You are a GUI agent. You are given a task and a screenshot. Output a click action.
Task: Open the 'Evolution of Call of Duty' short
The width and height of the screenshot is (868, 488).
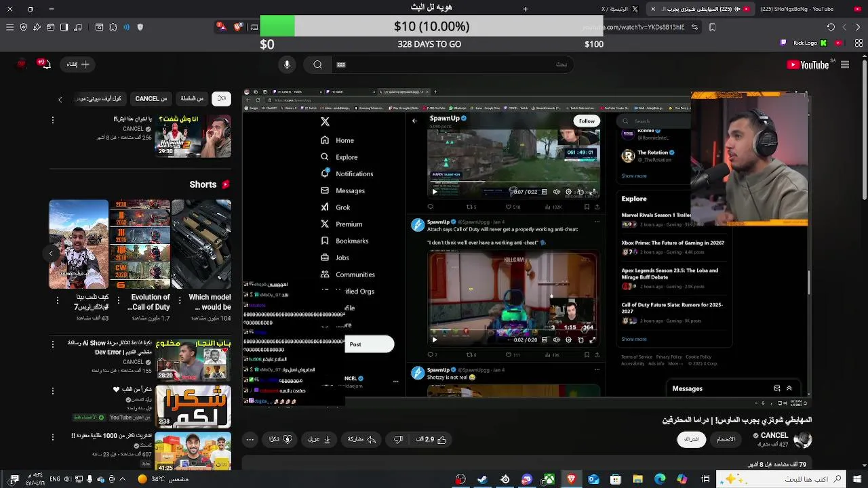[x=140, y=244]
